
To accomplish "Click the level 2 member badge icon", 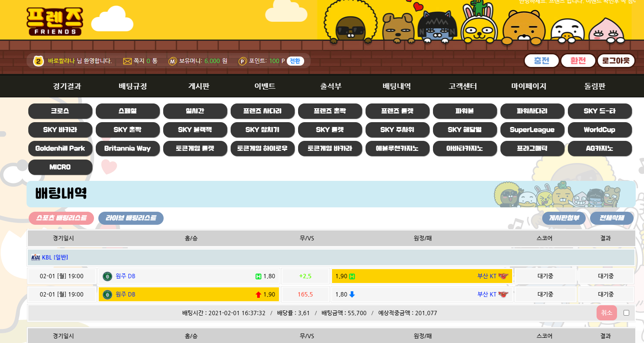I will click(39, 61).
